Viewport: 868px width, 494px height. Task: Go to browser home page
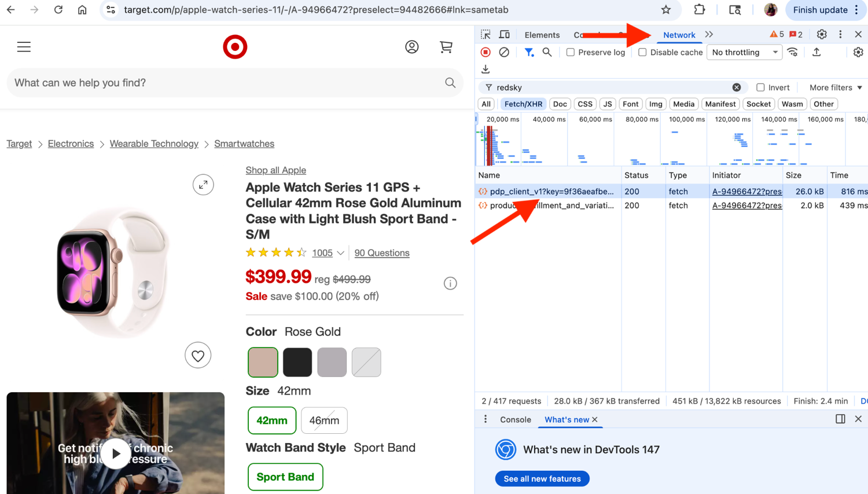[82, 10]
